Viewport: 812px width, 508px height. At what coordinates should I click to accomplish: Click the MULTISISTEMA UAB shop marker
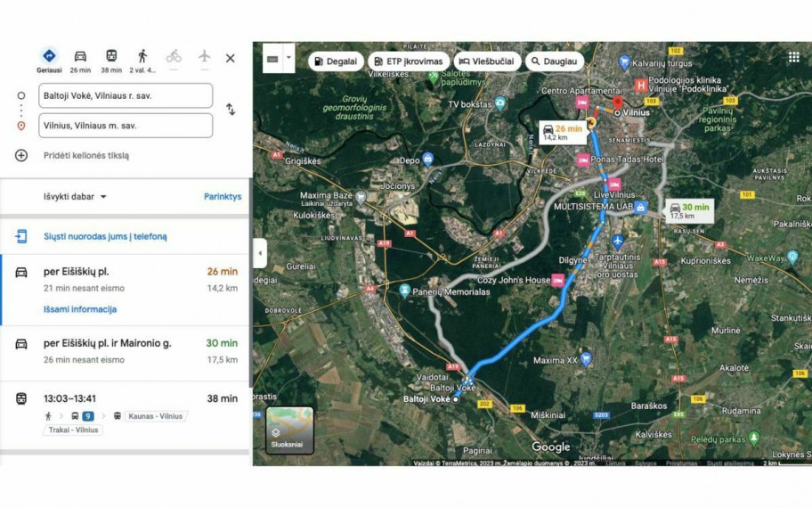(641, 208)
